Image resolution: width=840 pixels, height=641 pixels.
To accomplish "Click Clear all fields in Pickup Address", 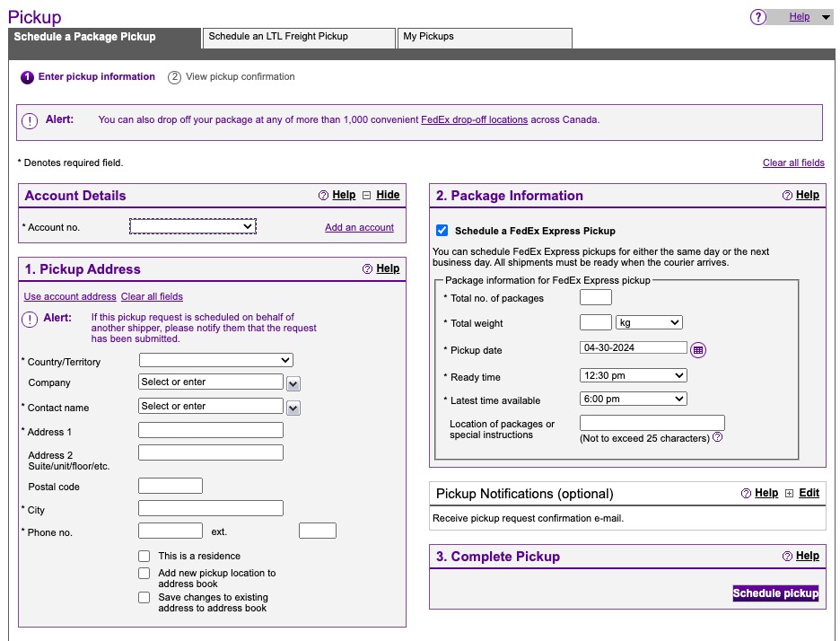I will (152, 296).
